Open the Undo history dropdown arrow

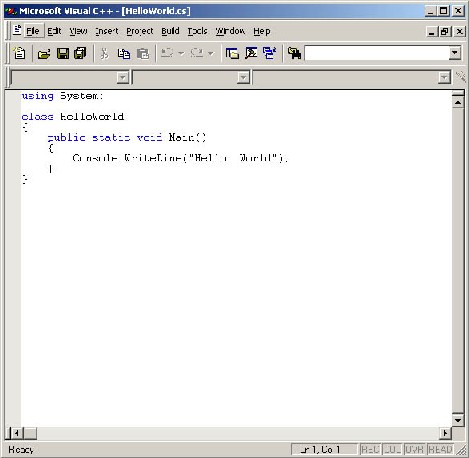click(181, 53)
